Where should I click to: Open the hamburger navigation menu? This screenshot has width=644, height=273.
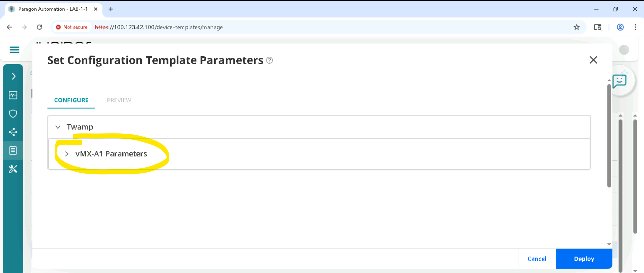[x=14, y=50]
